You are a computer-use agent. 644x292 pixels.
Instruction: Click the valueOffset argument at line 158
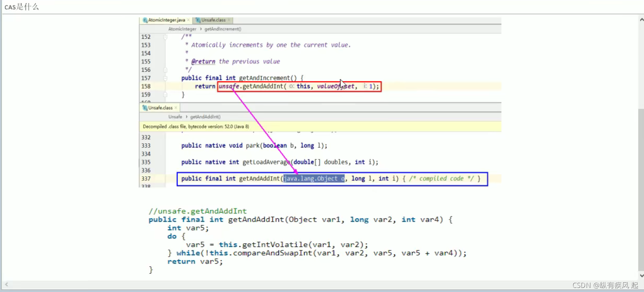coord(335,86)
